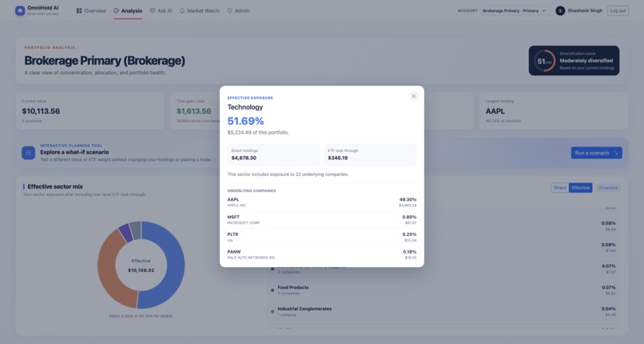644x344 pixels.
Task: Click the Brokerage Primary (Brokerage) heading
Action: point(105,61)
